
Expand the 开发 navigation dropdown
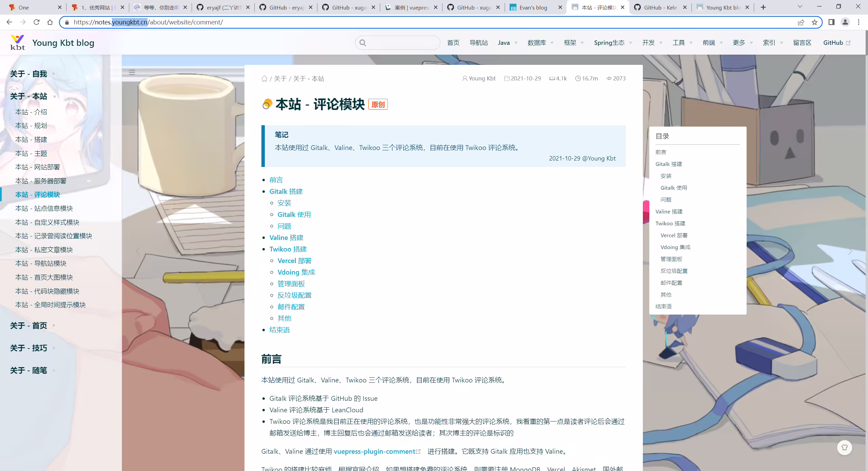pos(652,43)
